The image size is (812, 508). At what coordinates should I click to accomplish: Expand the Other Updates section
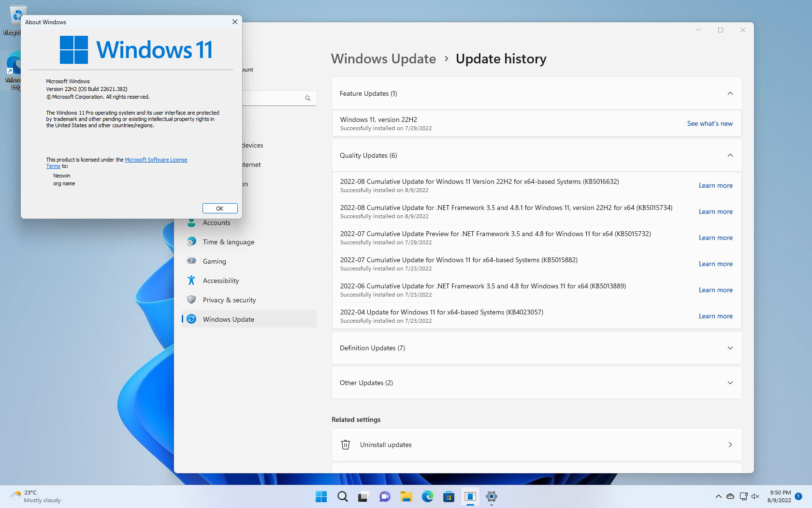coord(730,383)
